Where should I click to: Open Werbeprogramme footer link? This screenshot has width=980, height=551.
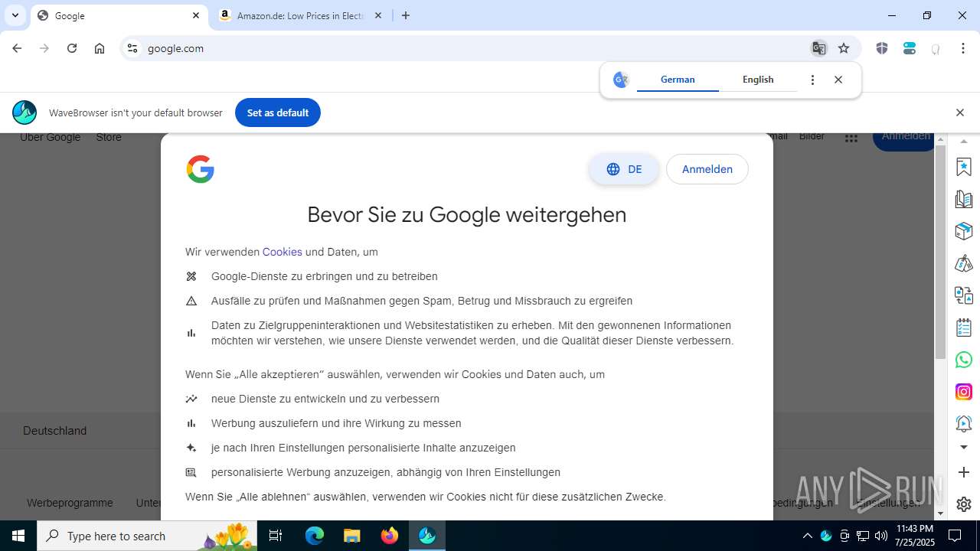70,503
